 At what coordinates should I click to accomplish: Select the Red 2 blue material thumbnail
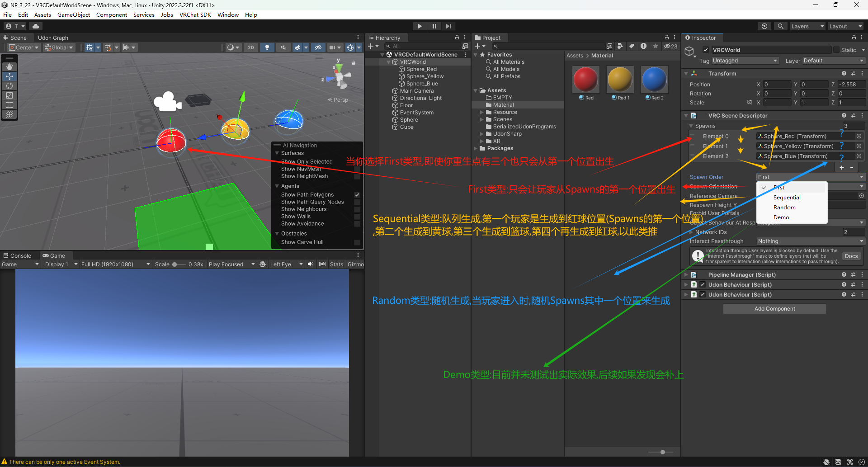click(x=655, y=80)
